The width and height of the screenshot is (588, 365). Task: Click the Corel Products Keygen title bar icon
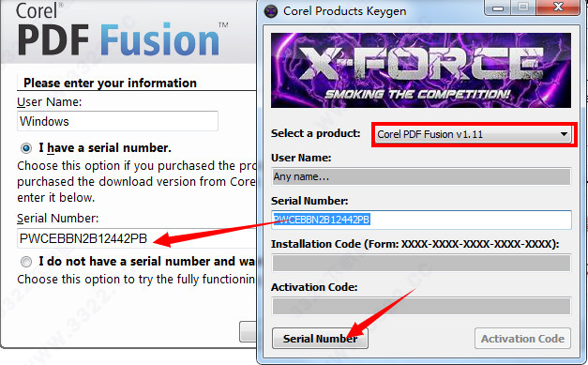coord(271,11)
